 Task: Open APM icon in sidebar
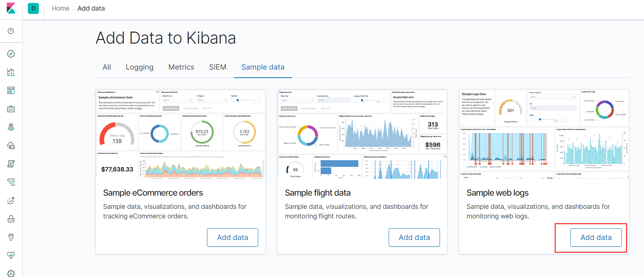[11, 182]
